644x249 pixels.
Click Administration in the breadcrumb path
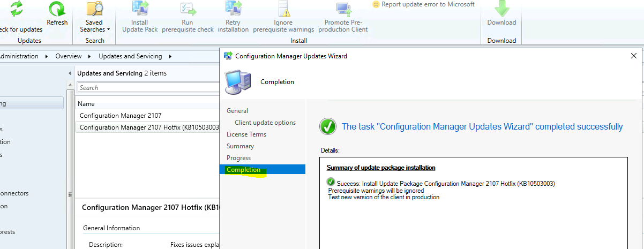point(19,56)
